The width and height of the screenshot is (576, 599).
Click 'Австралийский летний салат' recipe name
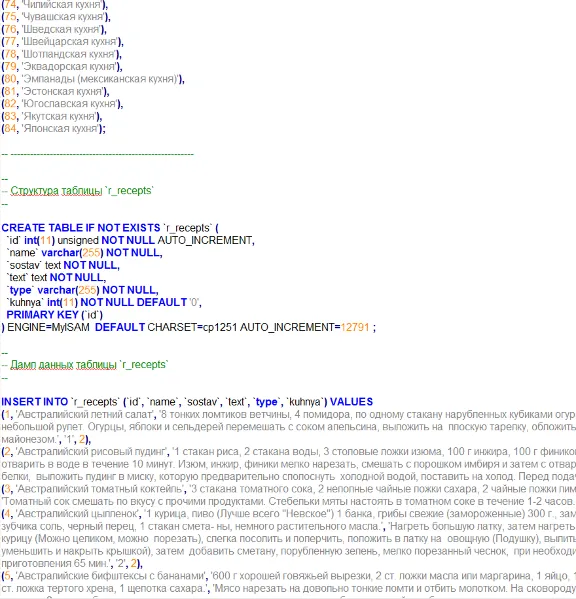coord(84,414)
